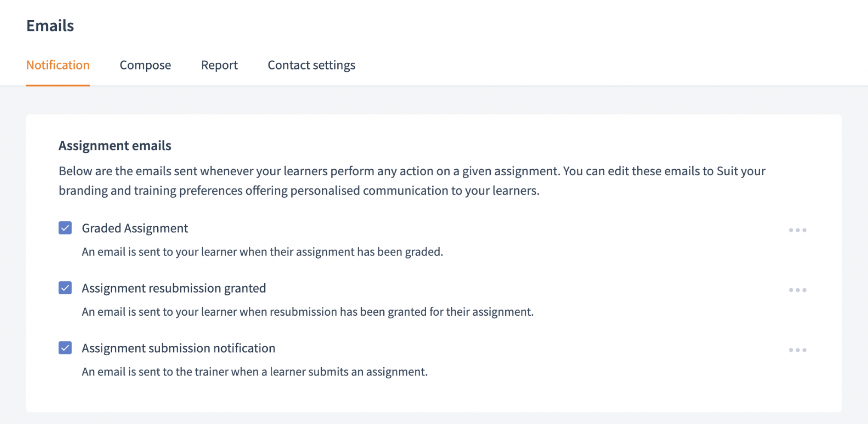This screenshot has width=868, height=424.
Task: Click the Graded Assignment email title
Action: tap(134, 228)
